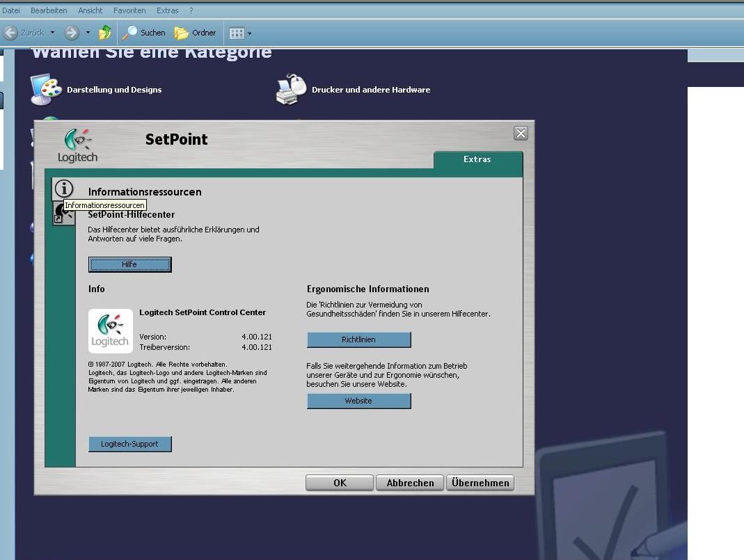Image resolution: width=744 pixels, height=560 pixels.
Task: Click the views grid icon
Action: (237, 33)
